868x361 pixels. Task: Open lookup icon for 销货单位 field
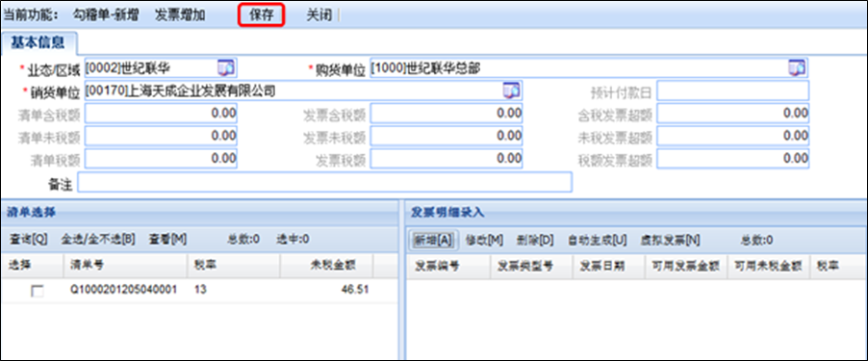click(511, 90)
